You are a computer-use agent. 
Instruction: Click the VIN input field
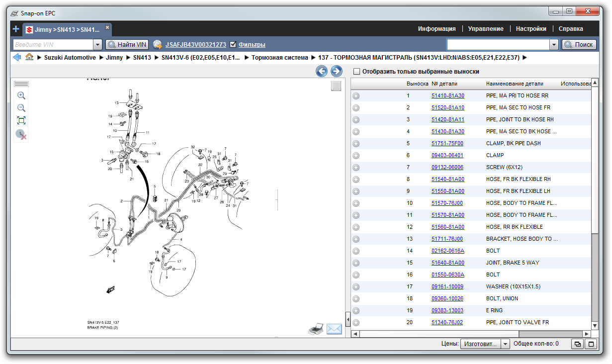tap(53, 45)
